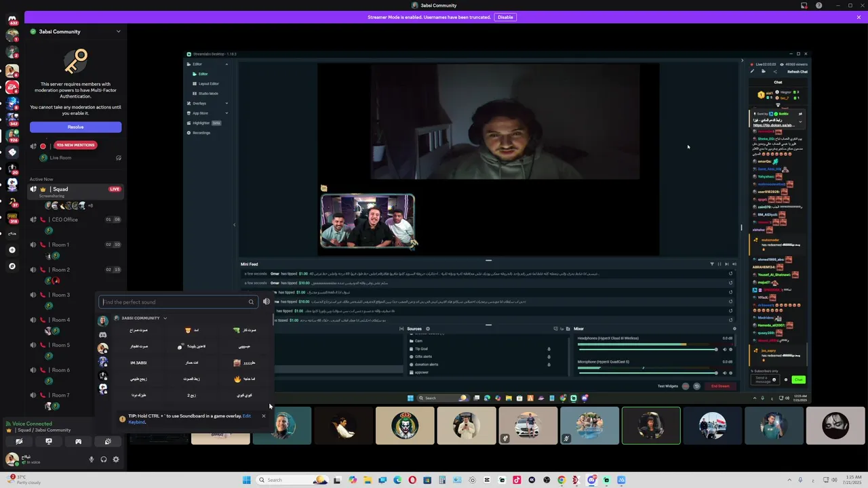Start an activity with the game controller icon
Image resolution: width=868 pixels, height=488 pixels.
click(78, 441)
